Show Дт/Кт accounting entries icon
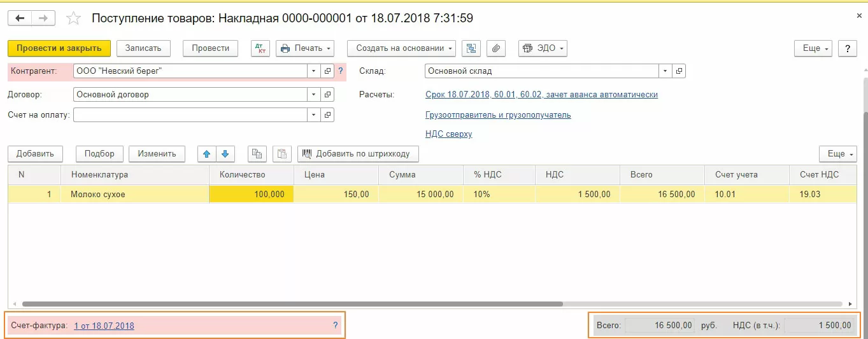 (261, 48)
